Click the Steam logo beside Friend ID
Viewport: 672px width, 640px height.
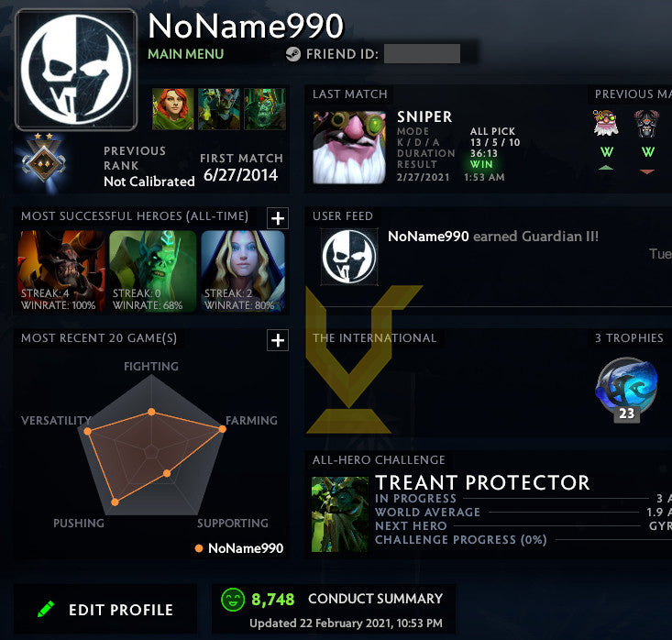click(293, 54)
